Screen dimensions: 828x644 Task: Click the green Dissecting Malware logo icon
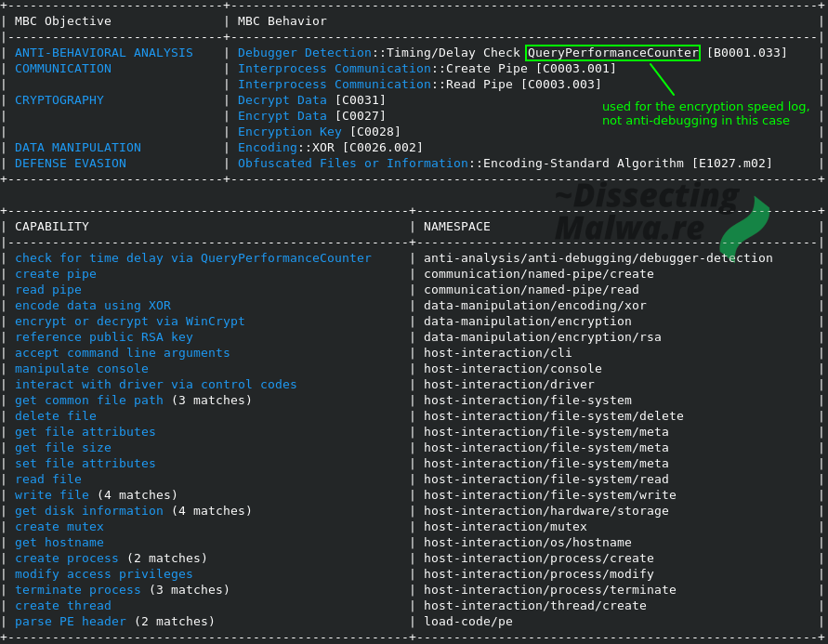point(744,228)
